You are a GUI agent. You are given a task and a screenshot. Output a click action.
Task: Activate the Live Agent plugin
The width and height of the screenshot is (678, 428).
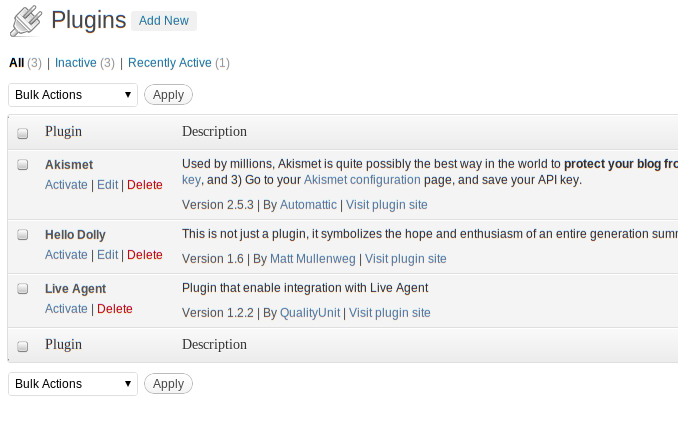coord(66,309)
